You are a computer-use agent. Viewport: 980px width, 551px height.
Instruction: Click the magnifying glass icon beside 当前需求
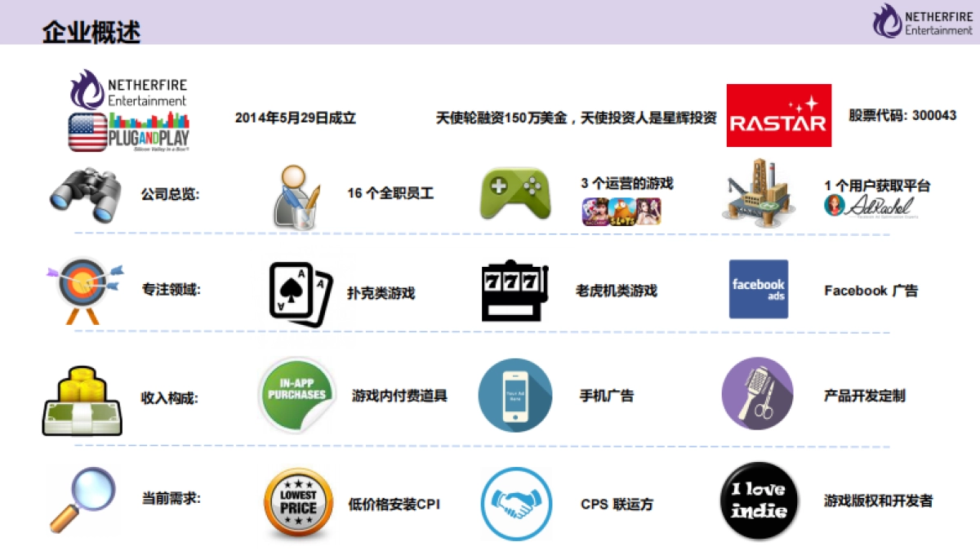pyautogui.click(x=82, y=500)
